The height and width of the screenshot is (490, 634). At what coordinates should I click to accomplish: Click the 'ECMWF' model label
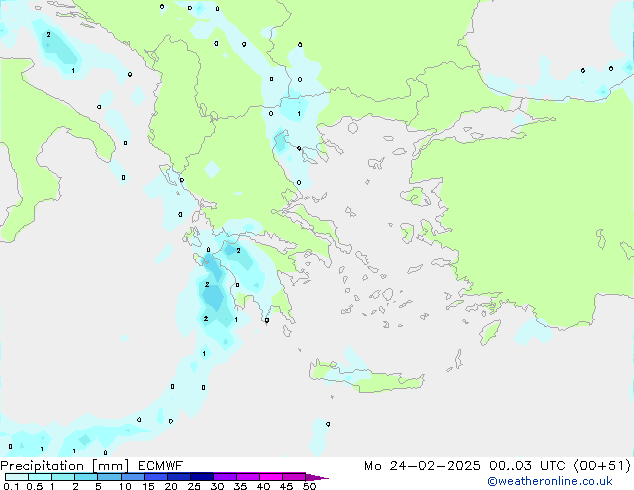pos(161,466)
